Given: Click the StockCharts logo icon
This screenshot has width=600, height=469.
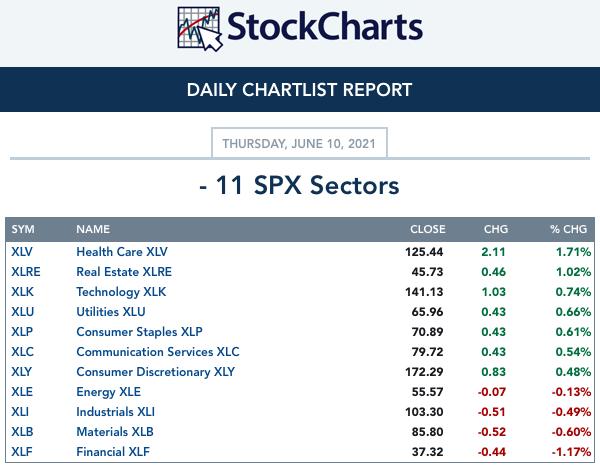Looking at the screenshot, I should pyautogui.click(x=200, y=29).
